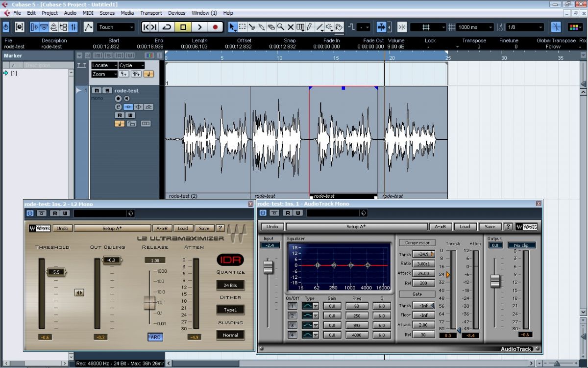Select the Range Selection tool
The height and width of the screenshot is (368, 588).
(x=242, y=27)
